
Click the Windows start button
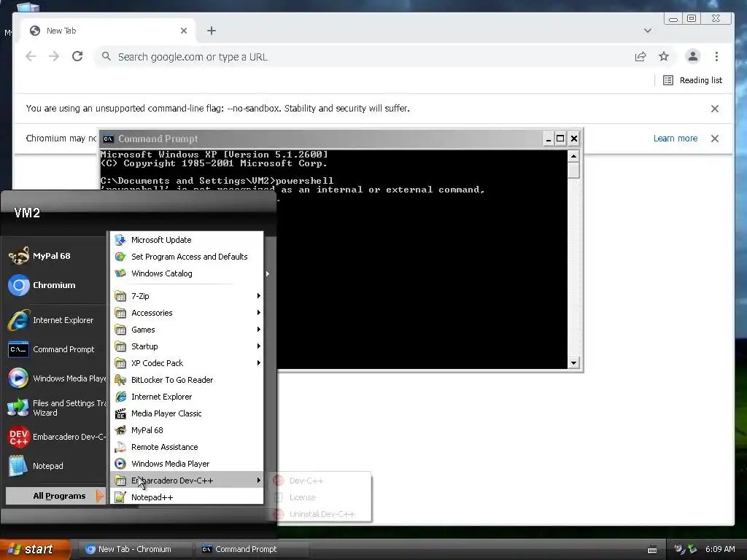(35, 549)
